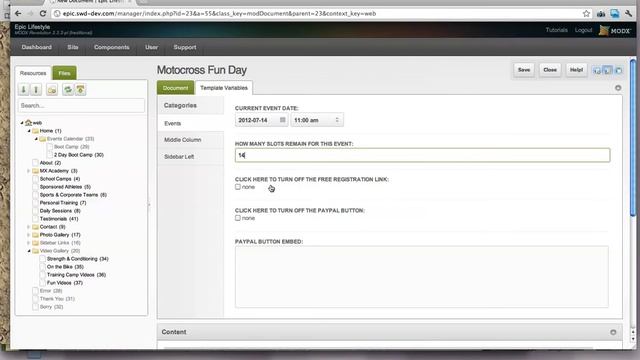
Task: Click the web home icon in tree
Action: pos(28,122)
